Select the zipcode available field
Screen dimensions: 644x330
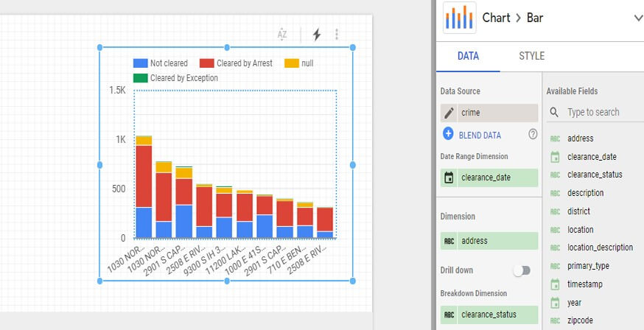coord(580,320)
